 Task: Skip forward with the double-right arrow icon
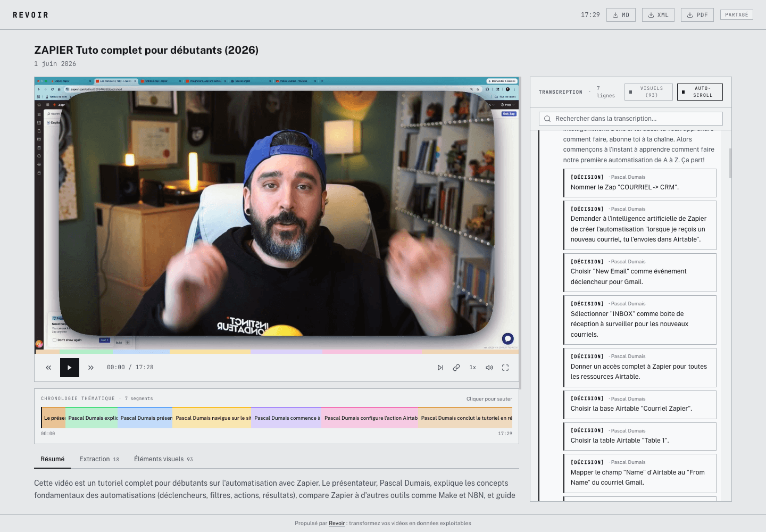pyautogui.click(x=91, y=368)
